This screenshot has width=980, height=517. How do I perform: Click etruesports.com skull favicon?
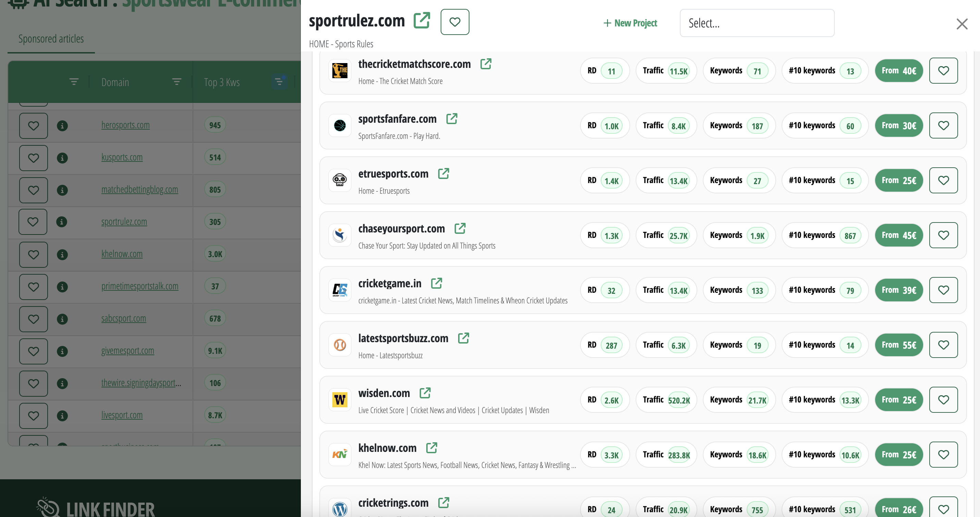340,180
